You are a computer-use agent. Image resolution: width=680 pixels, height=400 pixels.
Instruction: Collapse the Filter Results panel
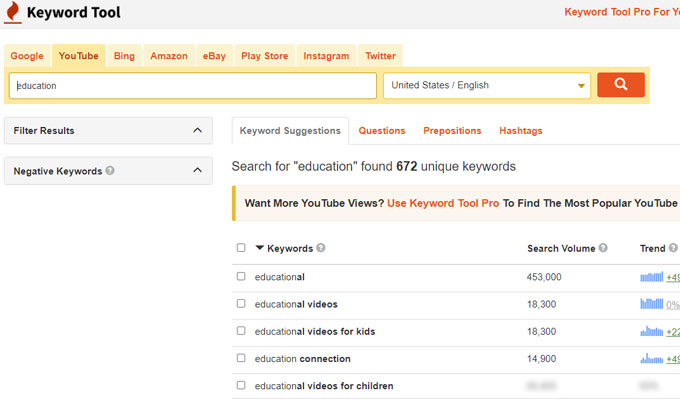tap(197, 130)
